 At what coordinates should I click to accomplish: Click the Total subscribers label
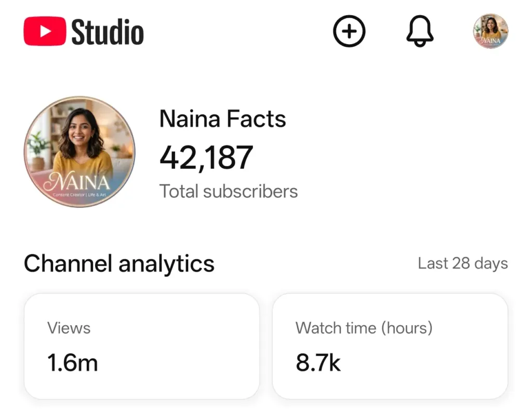pyautogui.click(x=229, y=191)
